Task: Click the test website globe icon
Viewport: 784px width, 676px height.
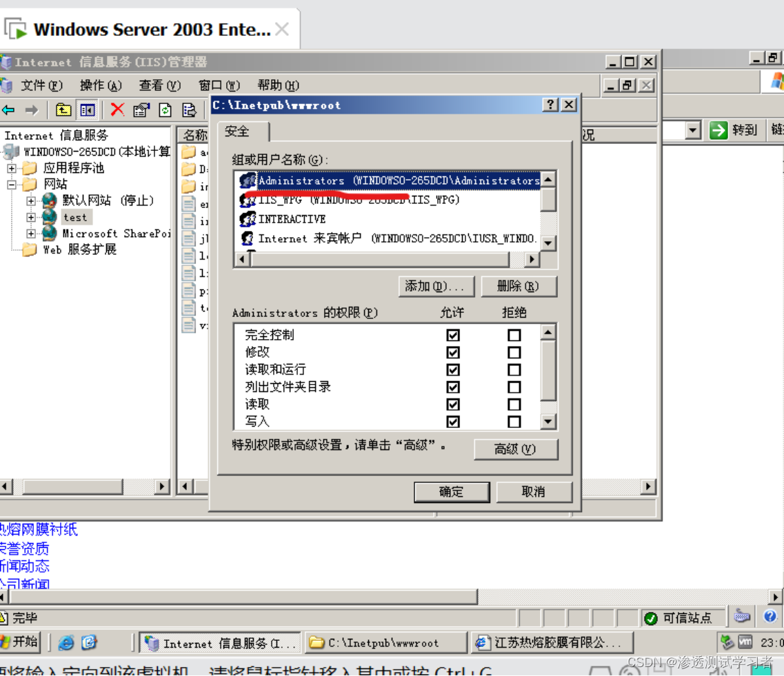Action: [x=49, y=217]
